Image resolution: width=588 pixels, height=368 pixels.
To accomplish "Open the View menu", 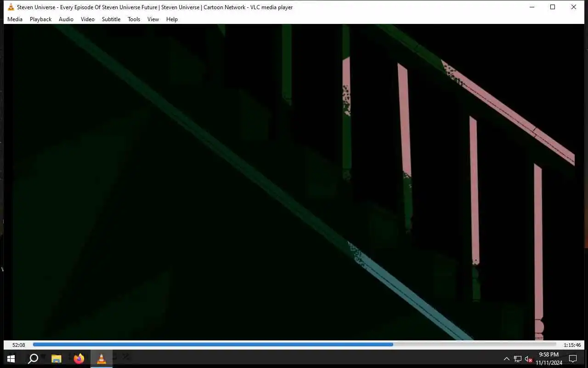I will (x=153, y=19).
